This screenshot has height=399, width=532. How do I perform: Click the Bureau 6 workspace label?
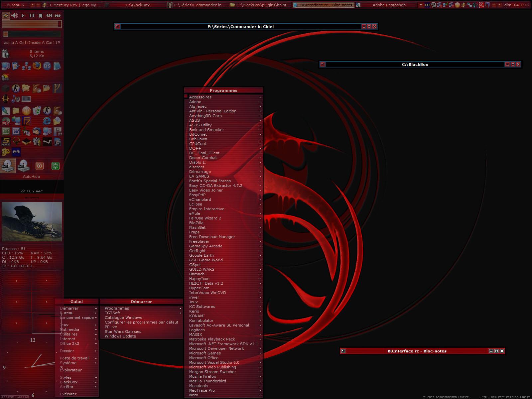15,5
